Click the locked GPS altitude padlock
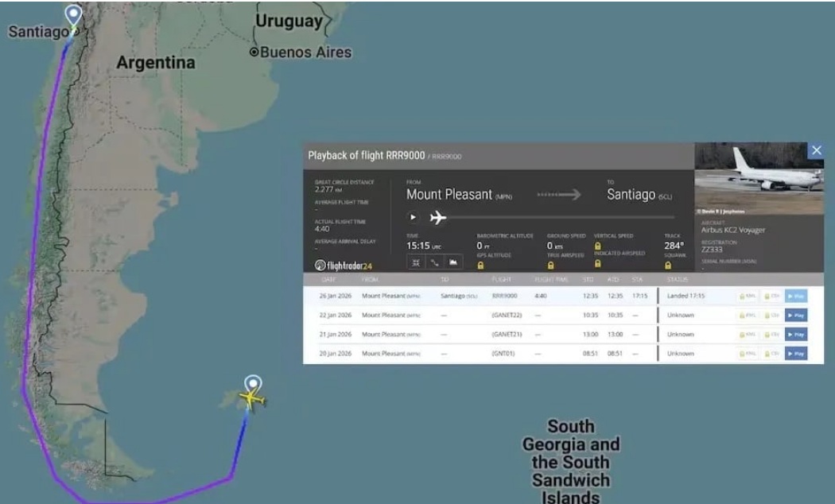835x504 pixels. 481,266
